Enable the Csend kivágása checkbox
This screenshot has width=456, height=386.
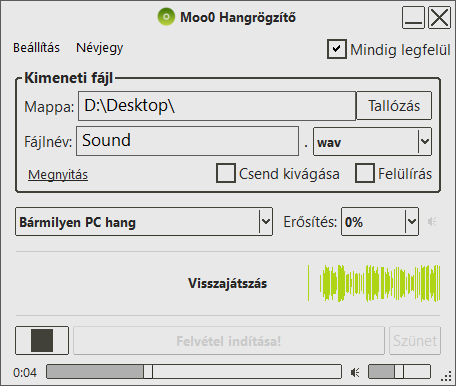[226, 173]
